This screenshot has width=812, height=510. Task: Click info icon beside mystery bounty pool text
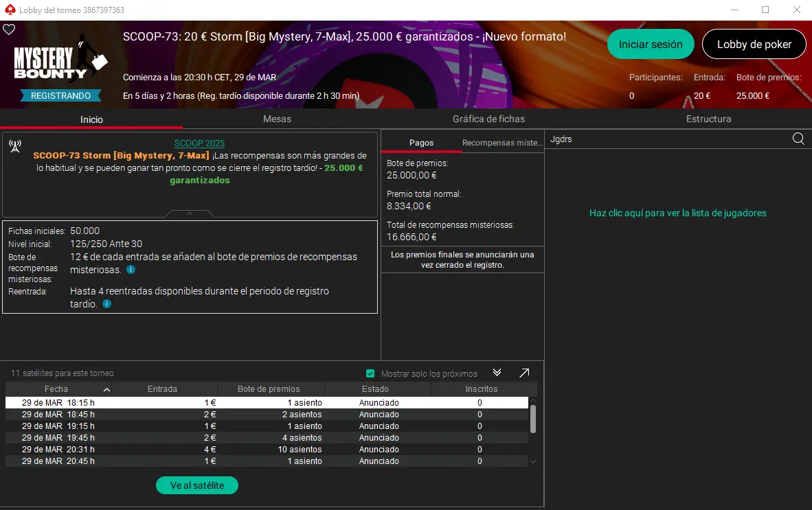point(131,270)
